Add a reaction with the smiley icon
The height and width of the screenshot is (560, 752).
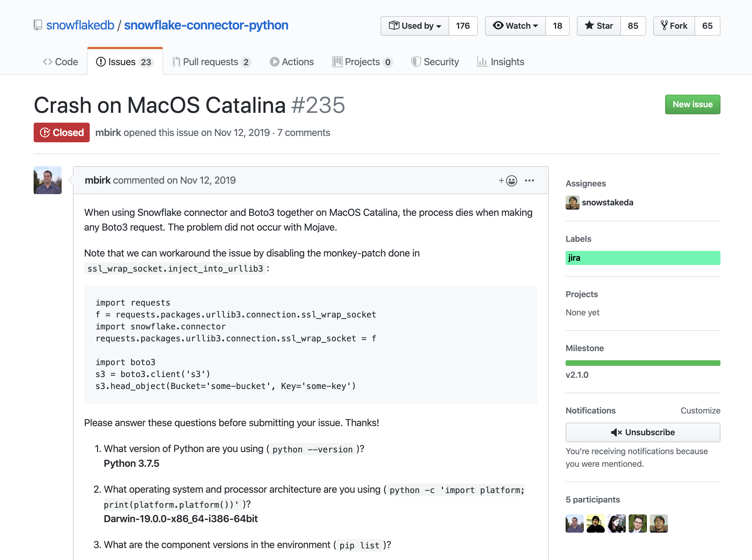pyautogui.click(x=508, y=180)
